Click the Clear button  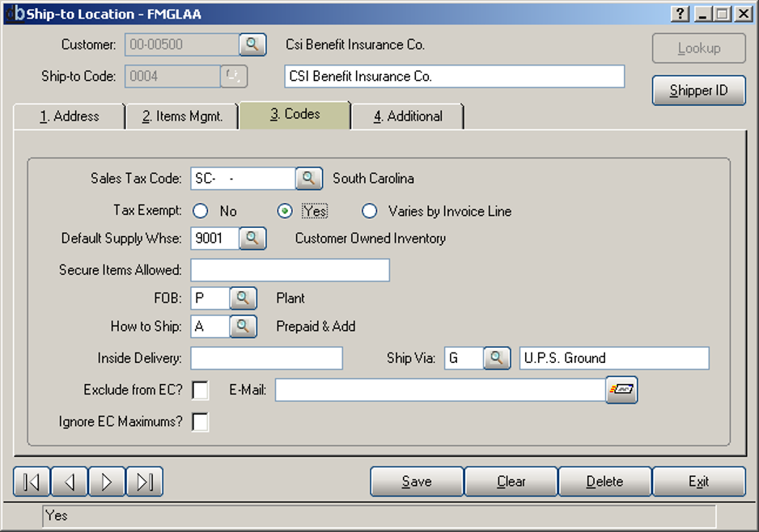pyautogui.click(x=511, y=482)
